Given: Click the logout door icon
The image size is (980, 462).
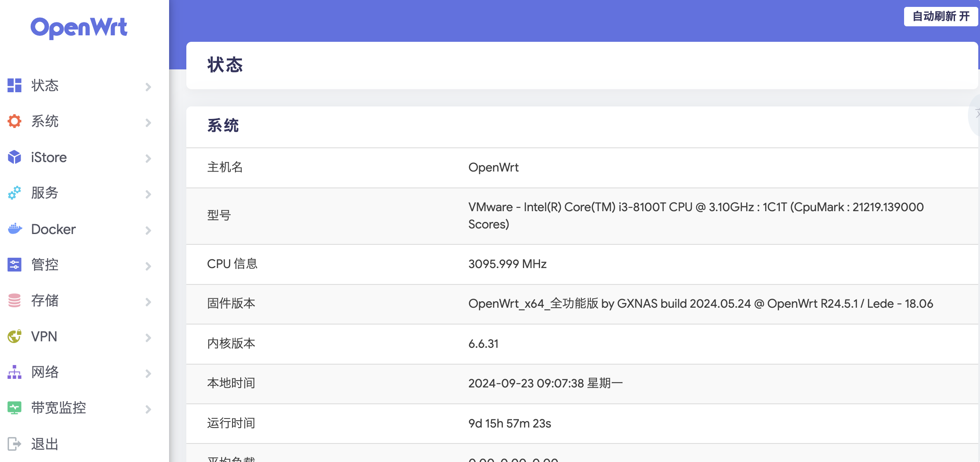Looking at the screenshot, I should pyautogui.click(x=14, y=443).
